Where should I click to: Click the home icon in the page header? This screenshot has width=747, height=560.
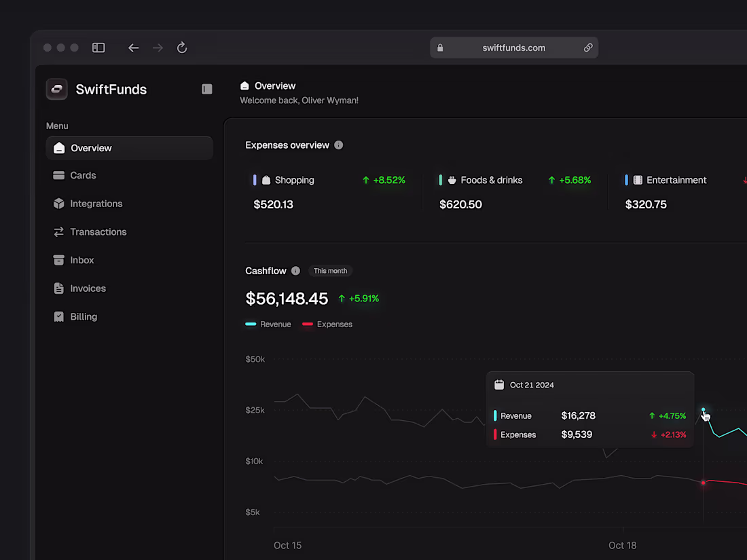click(x=244, y=86)
